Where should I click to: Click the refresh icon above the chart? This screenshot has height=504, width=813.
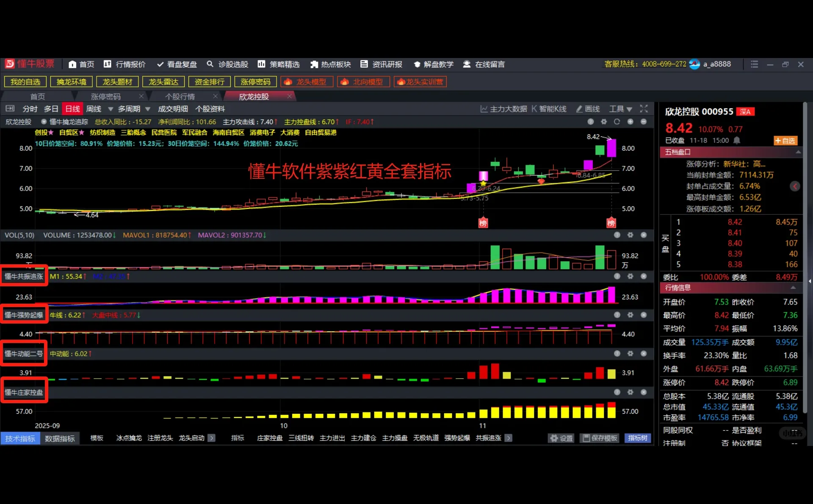(x=617, y=122)
